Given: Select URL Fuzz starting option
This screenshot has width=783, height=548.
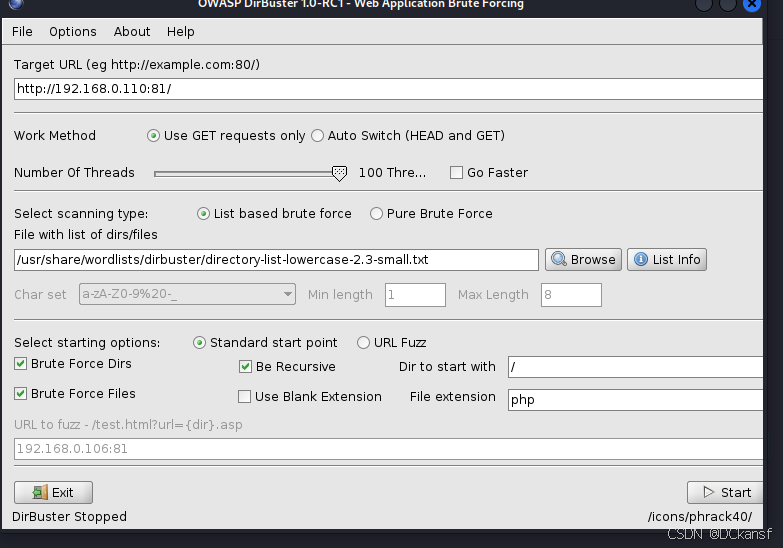Looking at the screenshot, I should click(363, 343).
